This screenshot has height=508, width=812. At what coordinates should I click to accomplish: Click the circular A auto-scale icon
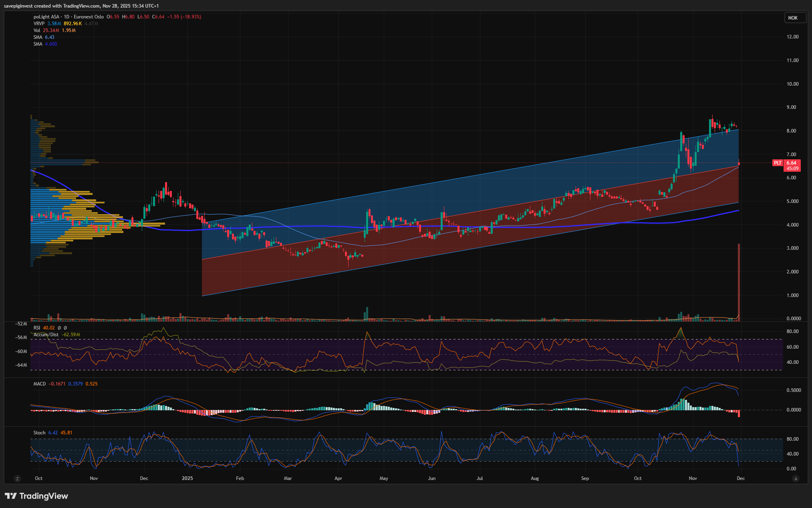click(796, 478)
